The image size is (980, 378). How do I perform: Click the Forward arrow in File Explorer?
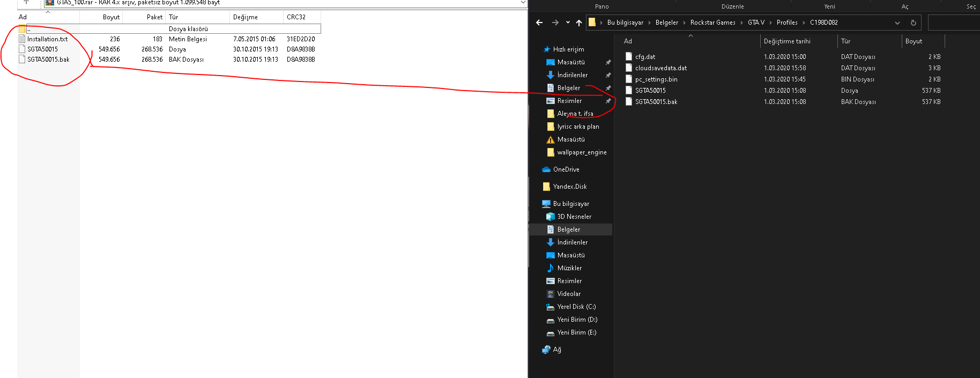pos(555,23)
